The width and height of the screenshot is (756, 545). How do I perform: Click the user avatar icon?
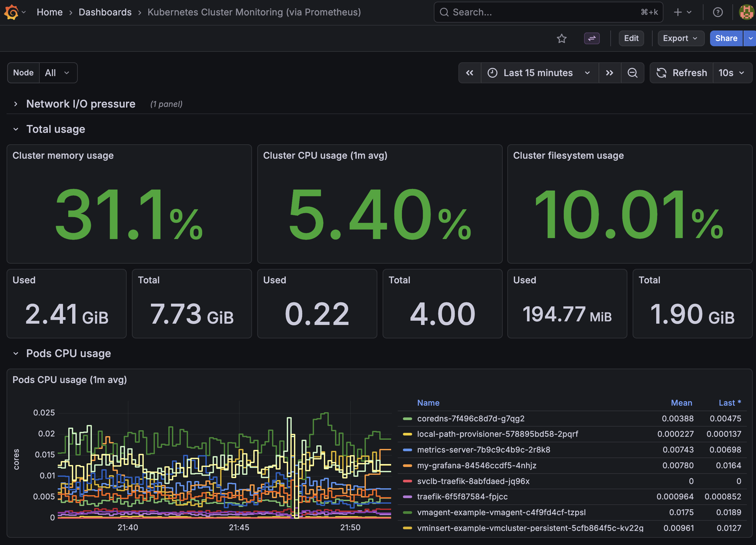tap(746, 12)
